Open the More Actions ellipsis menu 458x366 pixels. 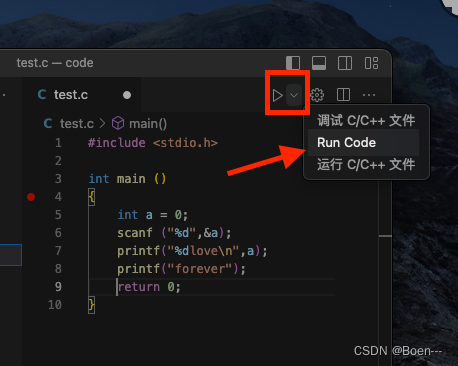pyautogui.click(x=369, y=95)
